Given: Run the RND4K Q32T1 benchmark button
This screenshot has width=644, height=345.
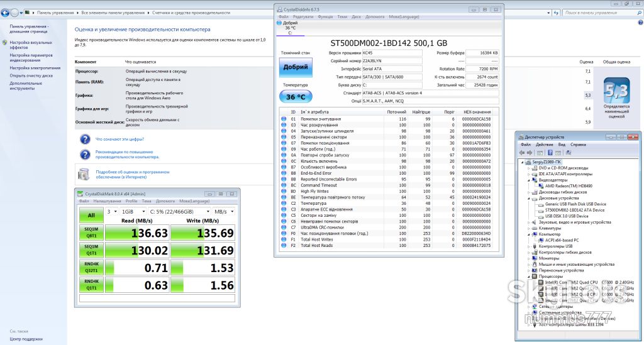Looking at the screenshot, I should click(x=91, y=268).
